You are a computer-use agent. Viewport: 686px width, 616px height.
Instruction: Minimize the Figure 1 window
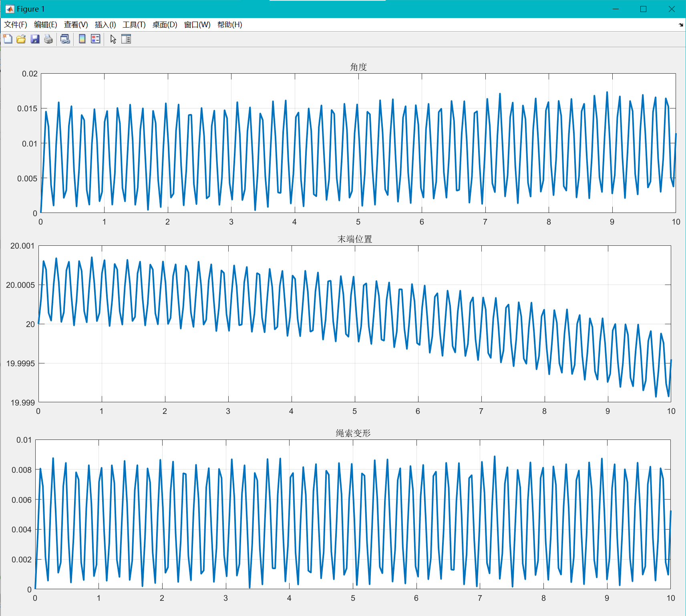[616, 9]
